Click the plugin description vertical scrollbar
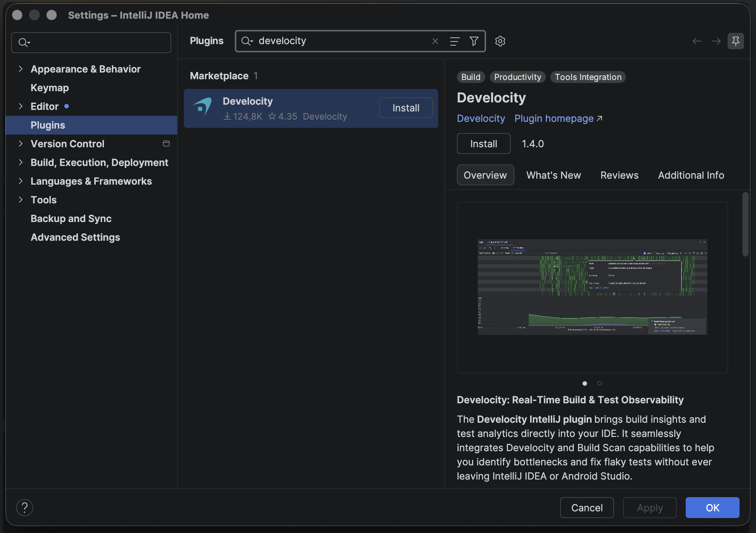 [x=745, y=225]
